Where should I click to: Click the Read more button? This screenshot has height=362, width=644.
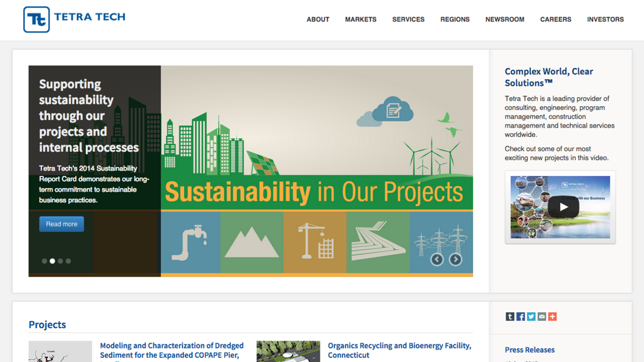pyautogui.click(x=62, y=224)
